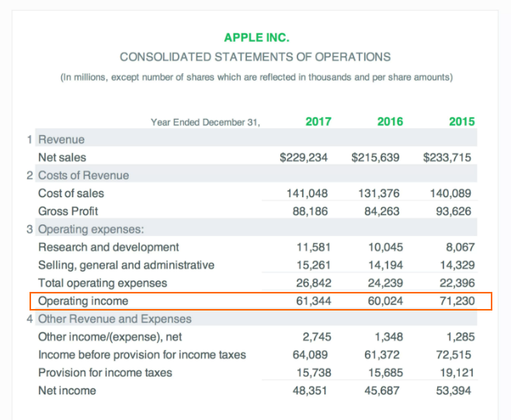Select tax provision value 19,121
Image resolution: width=511 pixels, height=420 pixels.
pos(457,373)
